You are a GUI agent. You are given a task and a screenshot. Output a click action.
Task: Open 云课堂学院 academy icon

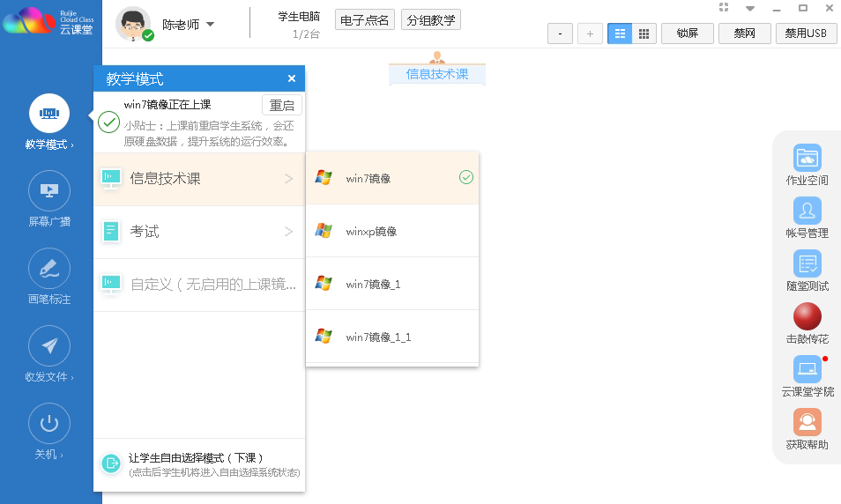pos(807,369)
